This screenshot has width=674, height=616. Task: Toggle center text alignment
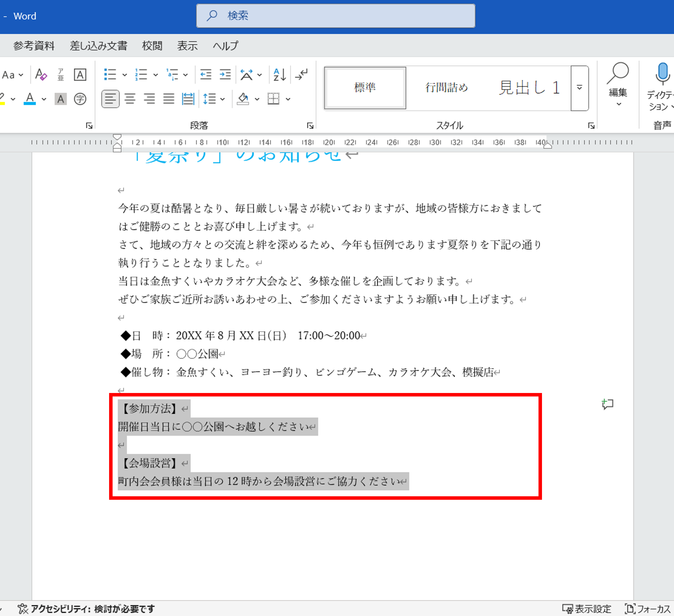click(130, 99)
